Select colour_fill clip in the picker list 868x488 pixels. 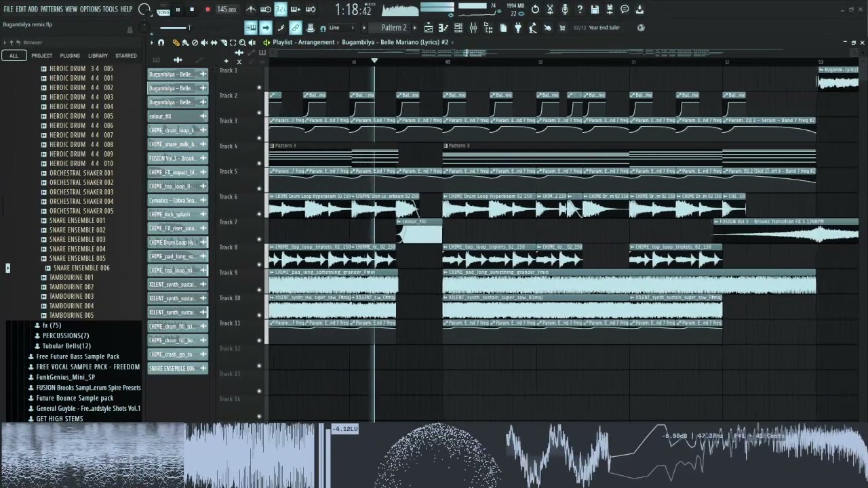click(x=178, y=116)
